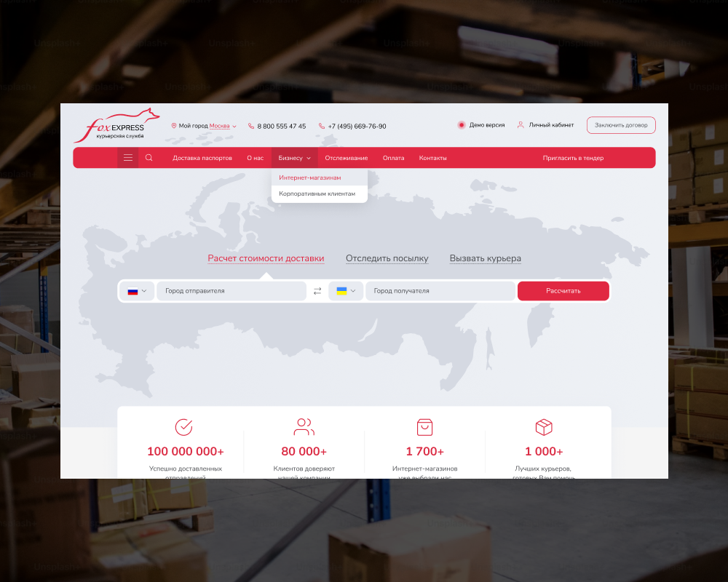Screen dimensions: 728x582
Task: Click Пригласить в тендер link
Action: [x=574, y=158]
